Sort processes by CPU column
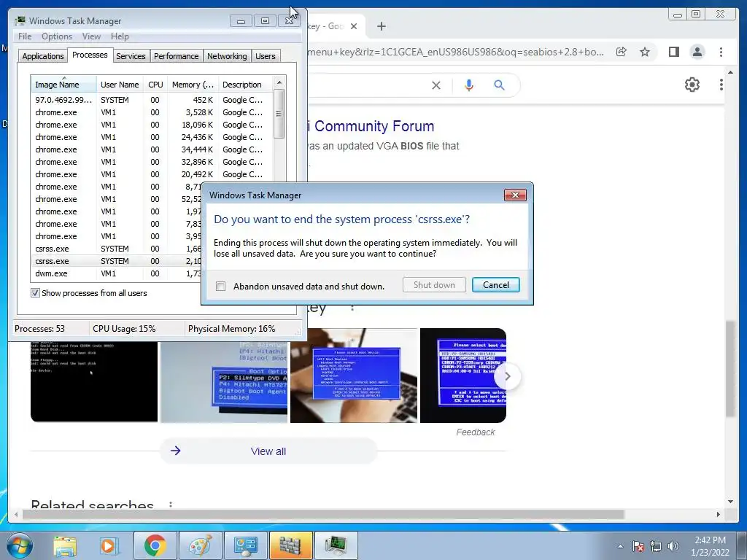 click(155, 85)
